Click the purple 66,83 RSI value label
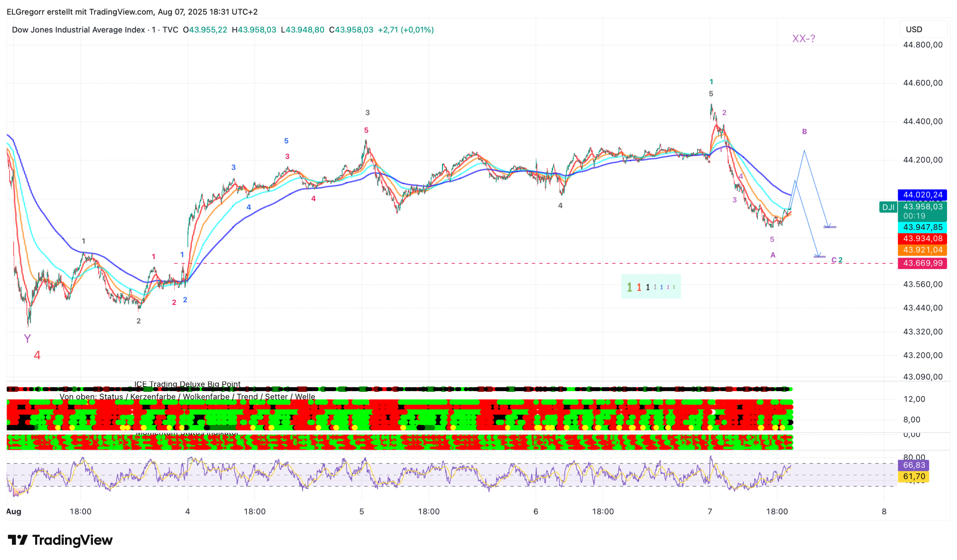 point(914,465)
